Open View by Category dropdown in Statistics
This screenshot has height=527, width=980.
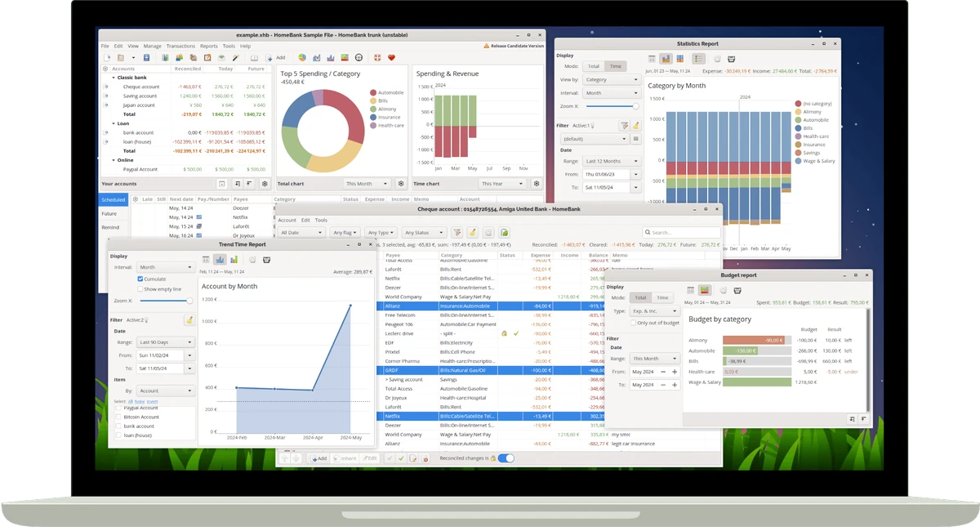612,80
